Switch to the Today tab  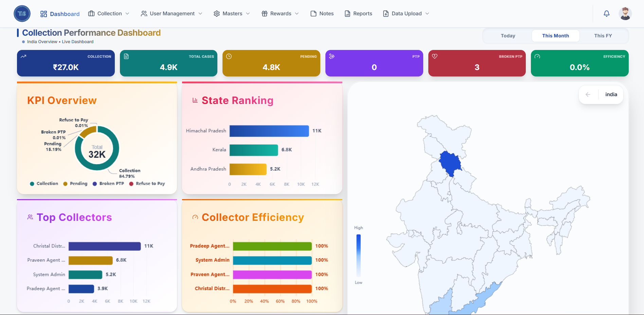tap(508, 36)
